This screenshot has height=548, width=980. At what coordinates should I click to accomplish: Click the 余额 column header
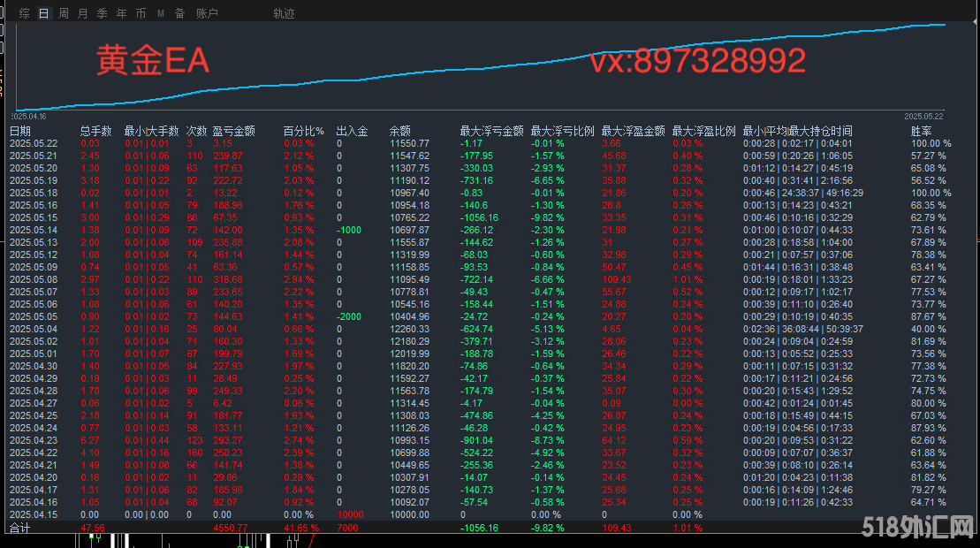399,131
